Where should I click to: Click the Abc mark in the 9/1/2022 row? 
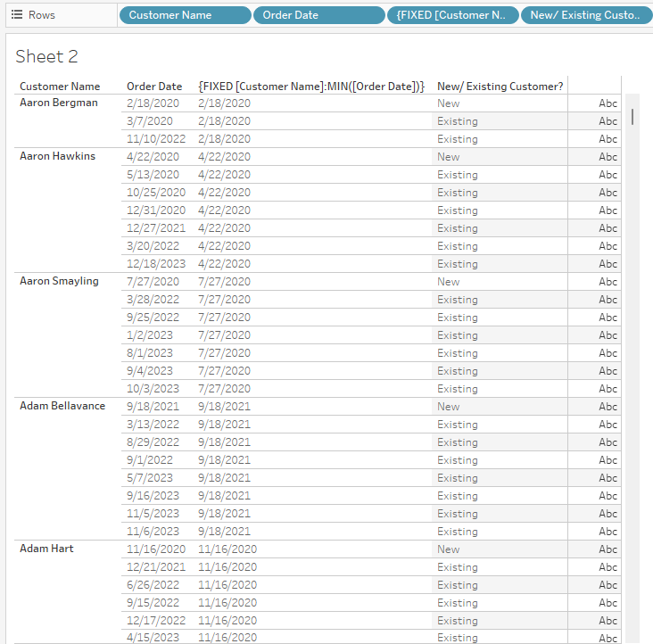click(608, 460)
